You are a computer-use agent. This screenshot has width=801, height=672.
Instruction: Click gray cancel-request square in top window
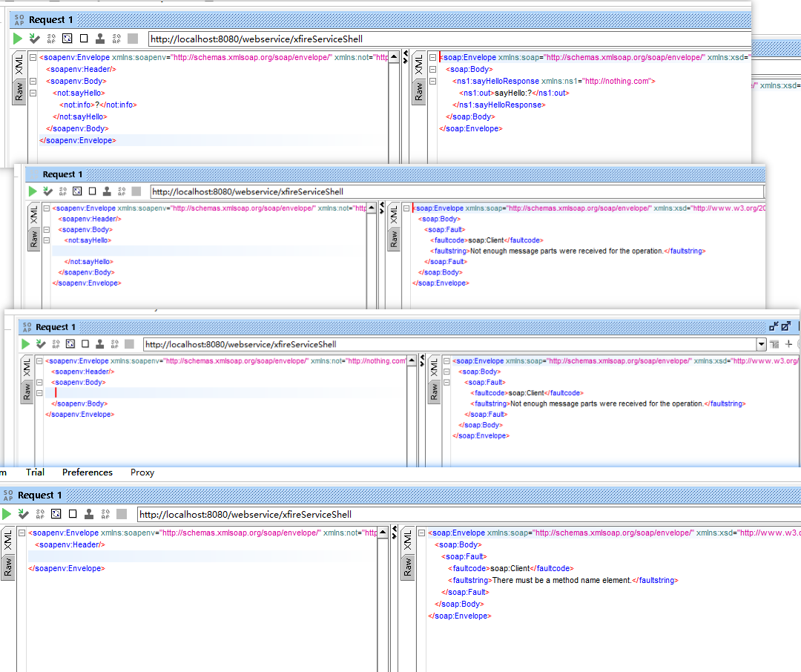click(x=133, y=39)
